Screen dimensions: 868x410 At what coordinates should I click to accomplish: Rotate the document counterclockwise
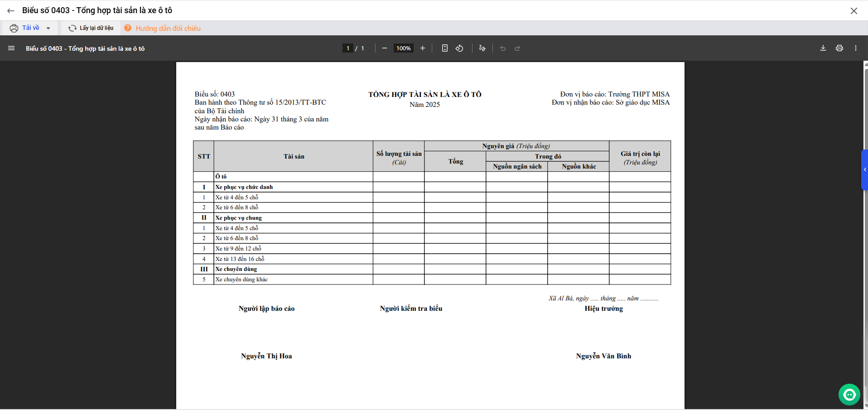(459, 48)
